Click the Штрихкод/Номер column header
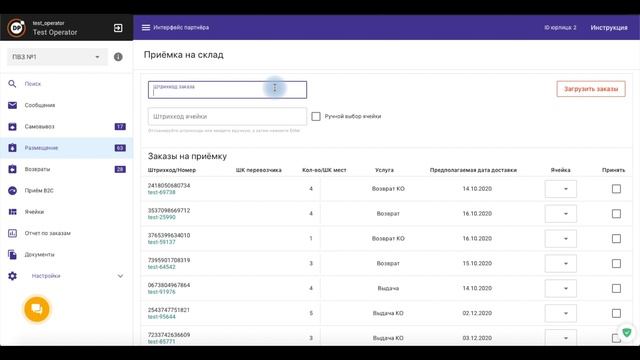The width and height of the screenshot is (640, 360). point(172,170)
